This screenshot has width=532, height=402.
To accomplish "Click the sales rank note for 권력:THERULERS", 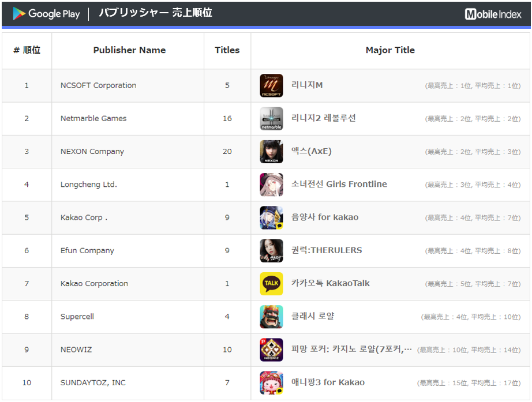I will [x=473, y=251].
